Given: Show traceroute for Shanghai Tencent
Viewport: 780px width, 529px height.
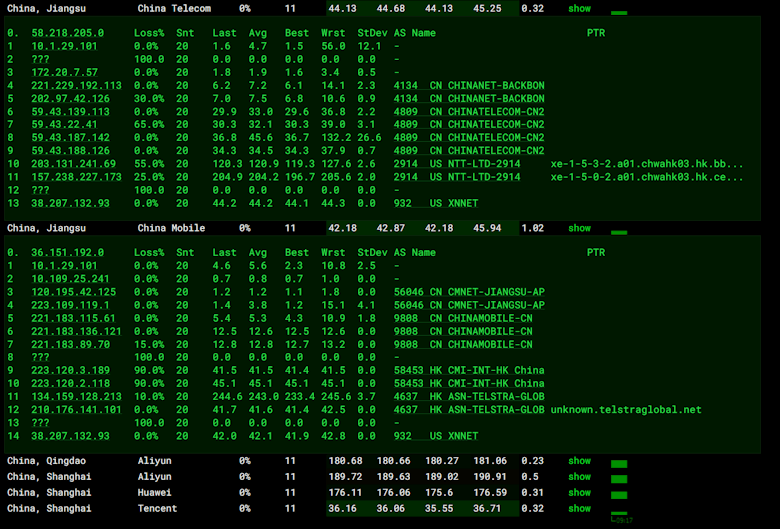Looking at the screenshot, I should click(x=579, y=509).
